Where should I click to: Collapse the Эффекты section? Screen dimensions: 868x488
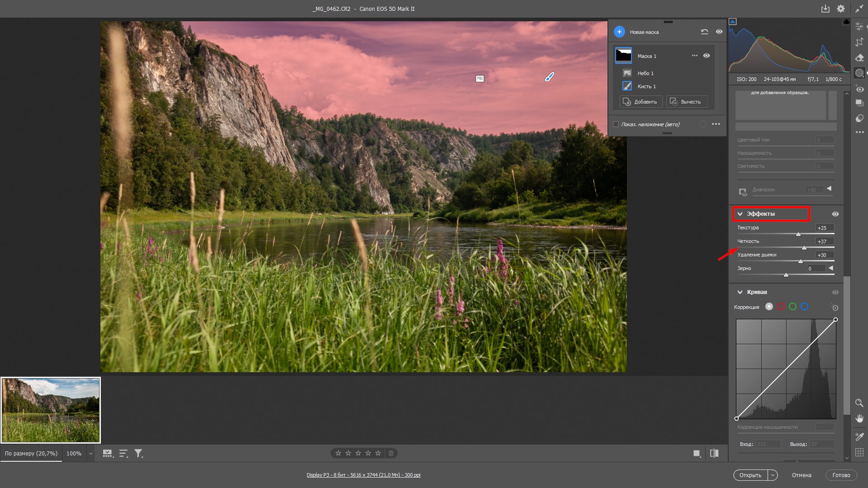click(740, 214)
